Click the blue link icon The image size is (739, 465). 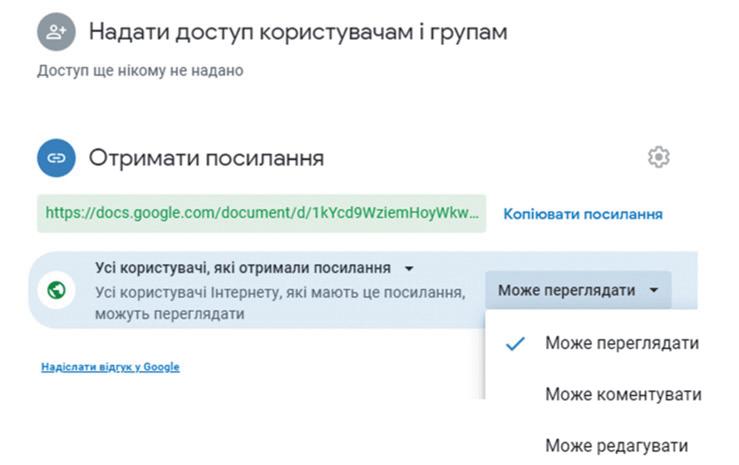(x=57, y=158)
